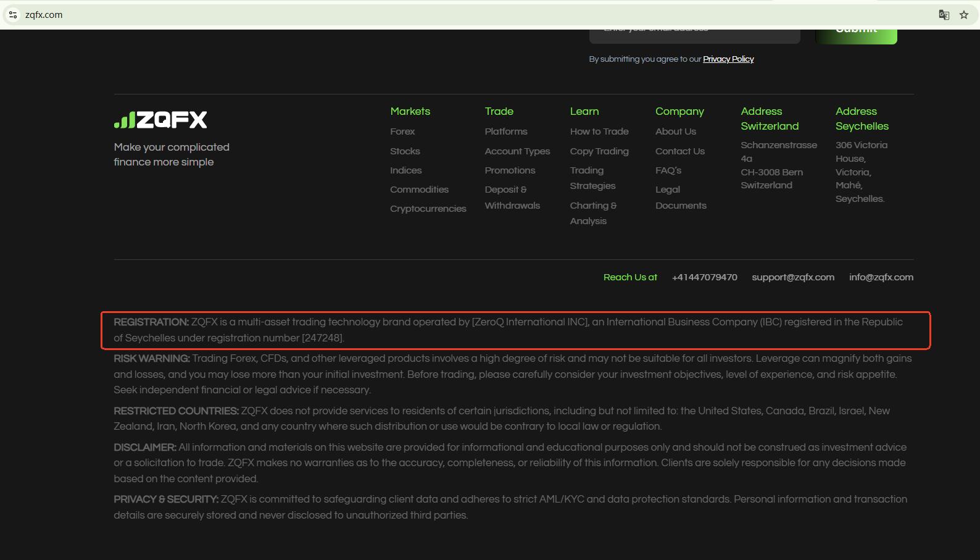Viewport: 980px width, 560px height.
Task: Open the FAQ's link under Company
Action: 668,170
